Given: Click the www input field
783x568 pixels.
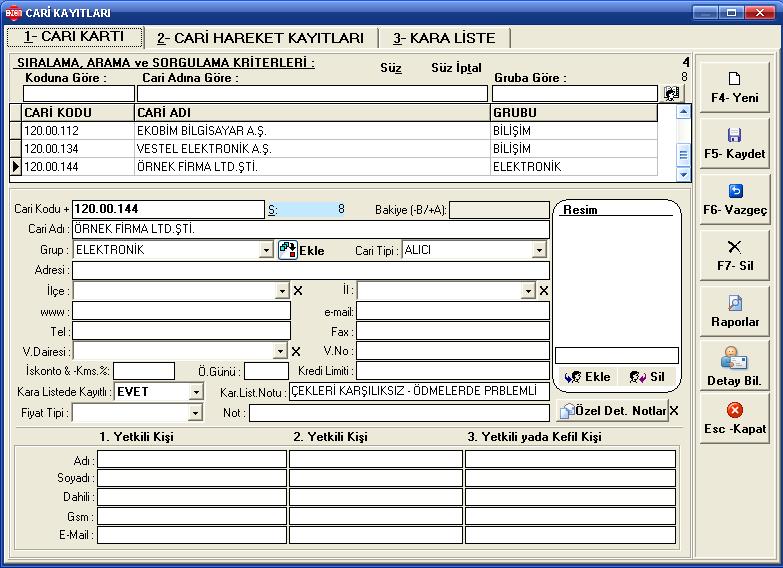Looking at the screenshot, I should coord(181,311).
